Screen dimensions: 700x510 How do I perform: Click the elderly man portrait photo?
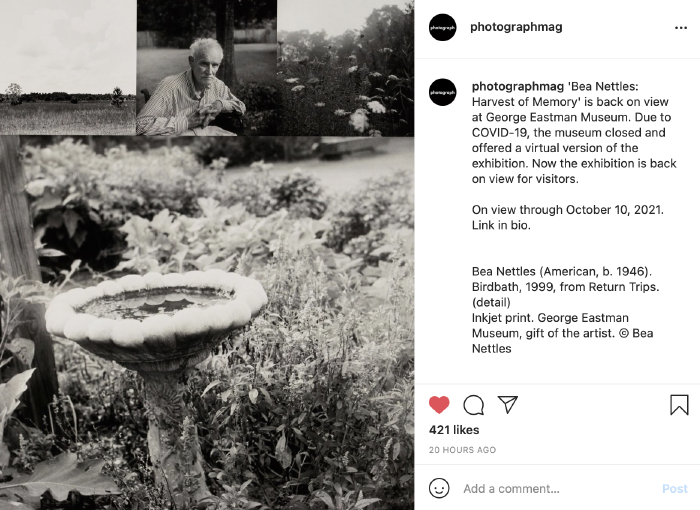[207, 67]
